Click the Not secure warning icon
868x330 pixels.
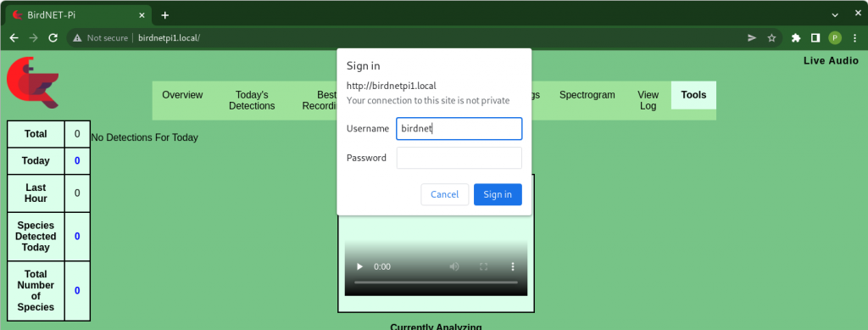click(x=78, y=38)
